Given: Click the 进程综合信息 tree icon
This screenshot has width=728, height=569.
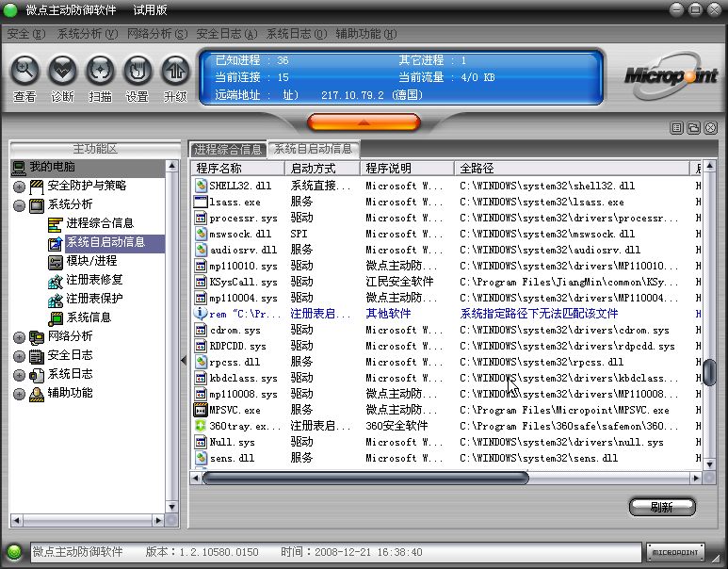Looking at the screenshot, I should [x=55, y=224].
